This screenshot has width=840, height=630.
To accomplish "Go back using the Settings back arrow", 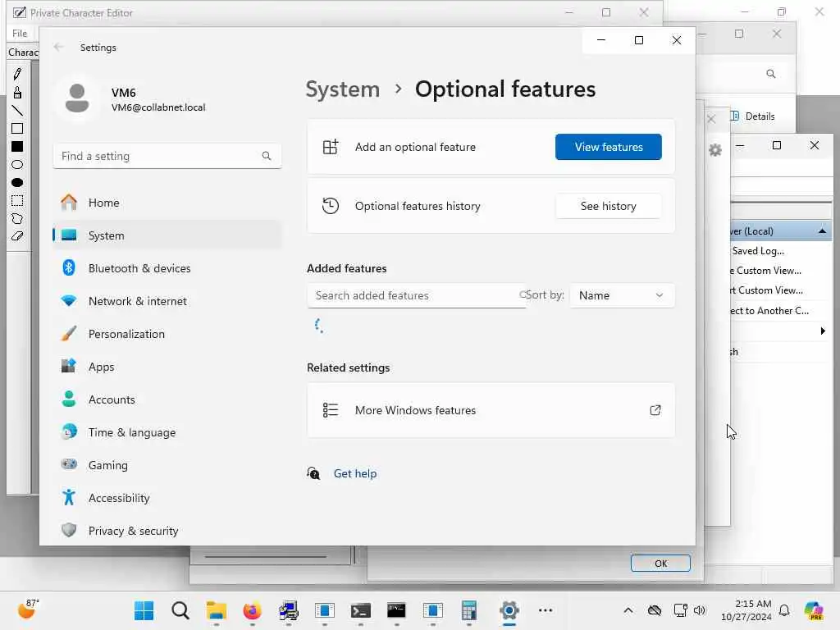I will tap(59, 47).
